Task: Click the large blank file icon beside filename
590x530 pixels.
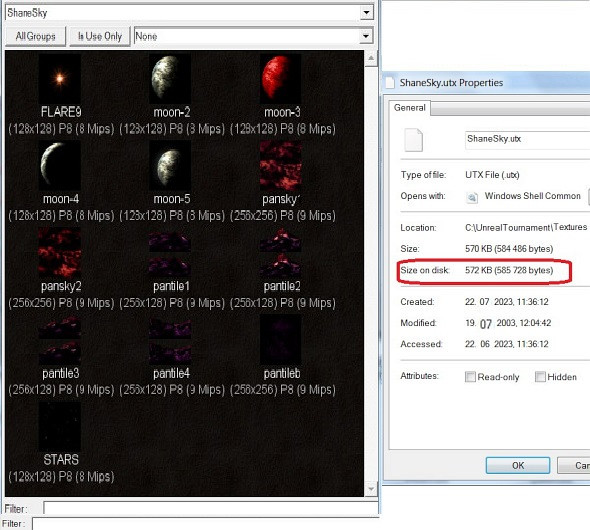Action: tap(414, 140)
